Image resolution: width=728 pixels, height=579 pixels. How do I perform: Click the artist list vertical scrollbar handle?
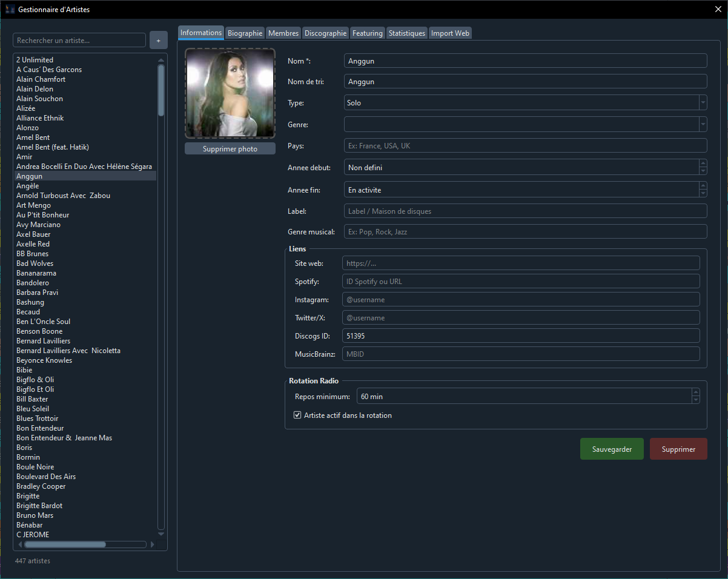point(161,90)
